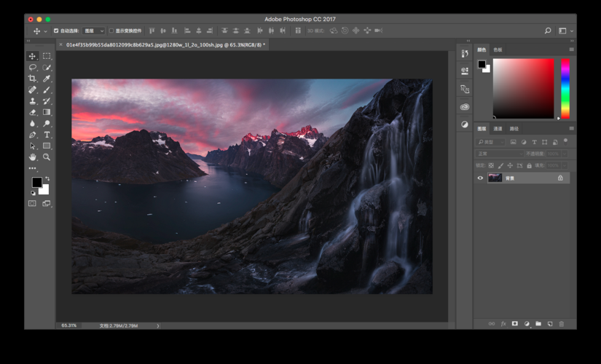Switch to the 色板 Swatches tab
This screenshot has width=601, height=364.
[498, 50]
